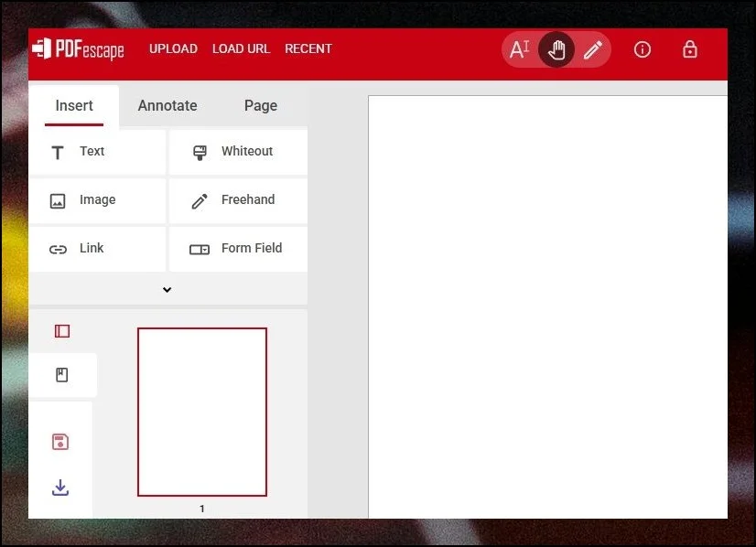Click the PDFescape logo
Screen dimensions: 756x547
tap(79, 49)
